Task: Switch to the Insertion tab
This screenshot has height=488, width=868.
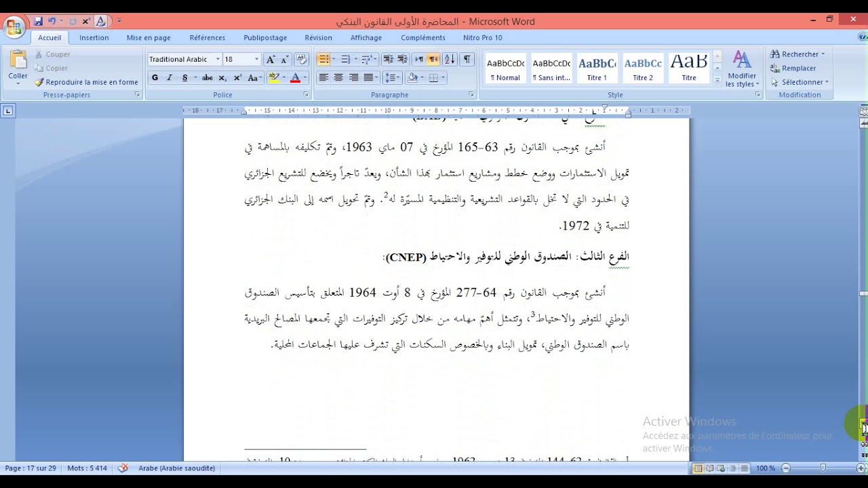Action: pos(94,38)
